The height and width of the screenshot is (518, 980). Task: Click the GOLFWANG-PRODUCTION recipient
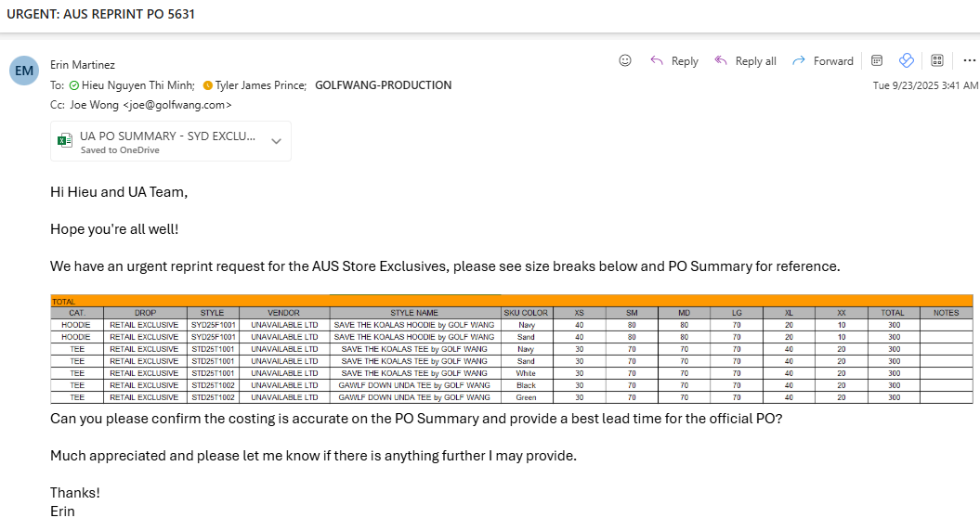click(383, 85)
